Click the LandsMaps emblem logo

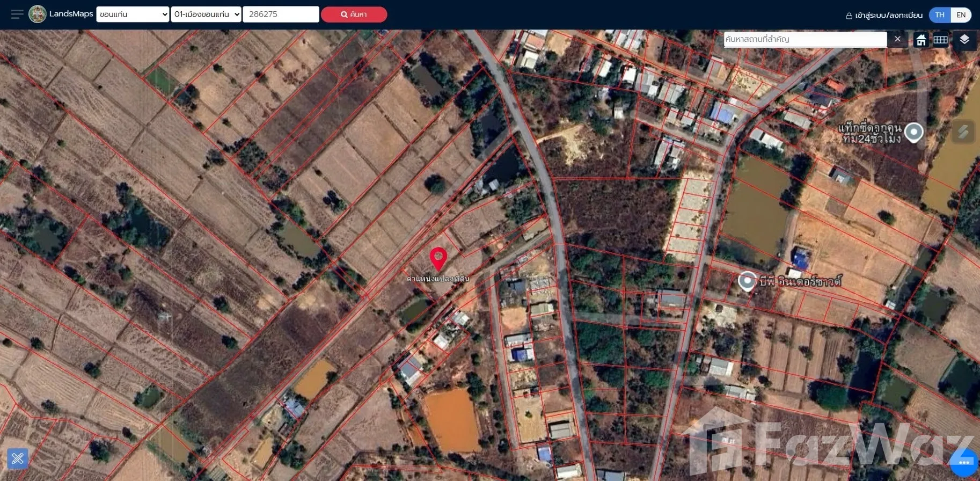point(37,14)
